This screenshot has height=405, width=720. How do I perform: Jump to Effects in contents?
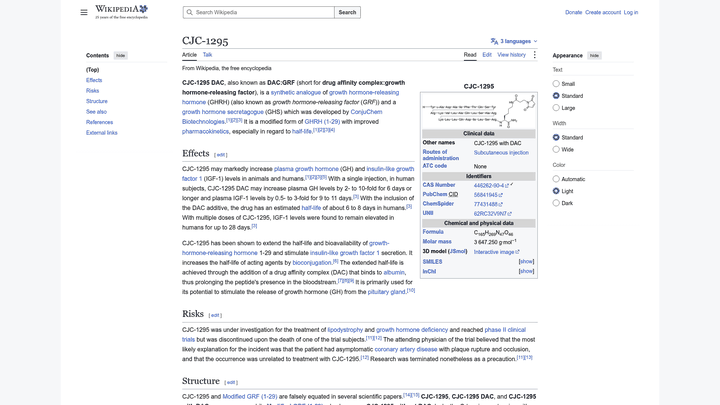[x=94, y=80]
